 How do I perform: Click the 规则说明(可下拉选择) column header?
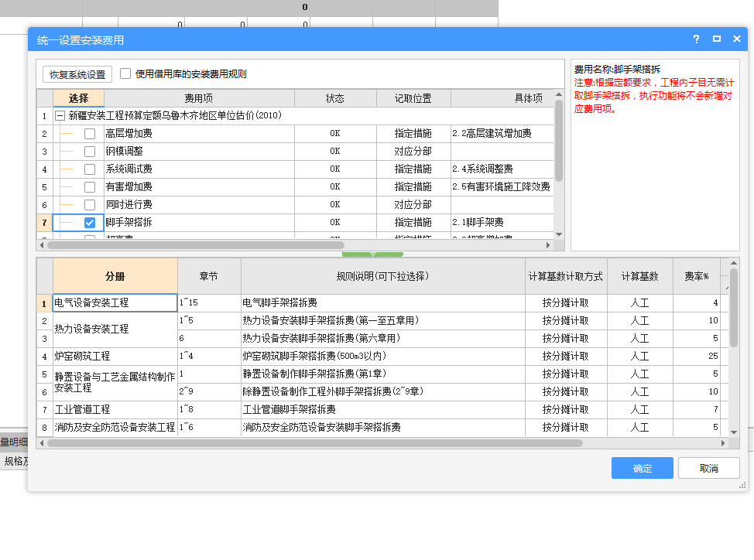382,276
